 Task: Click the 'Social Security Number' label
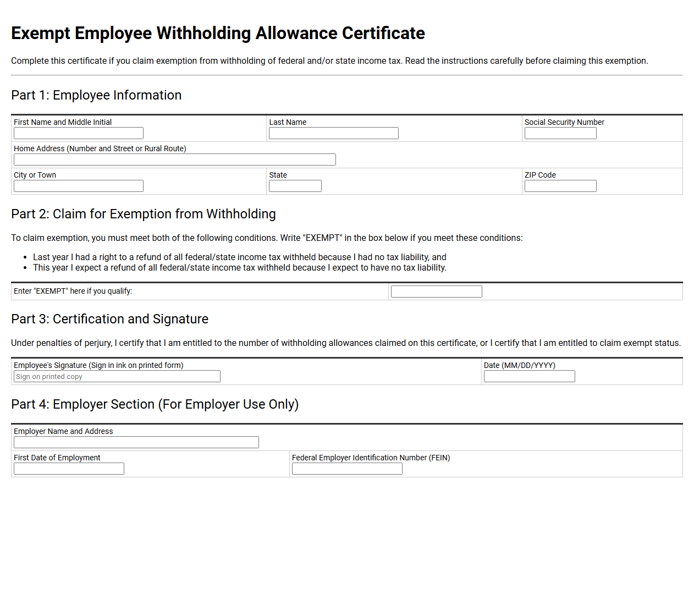(x=564, y=122)
